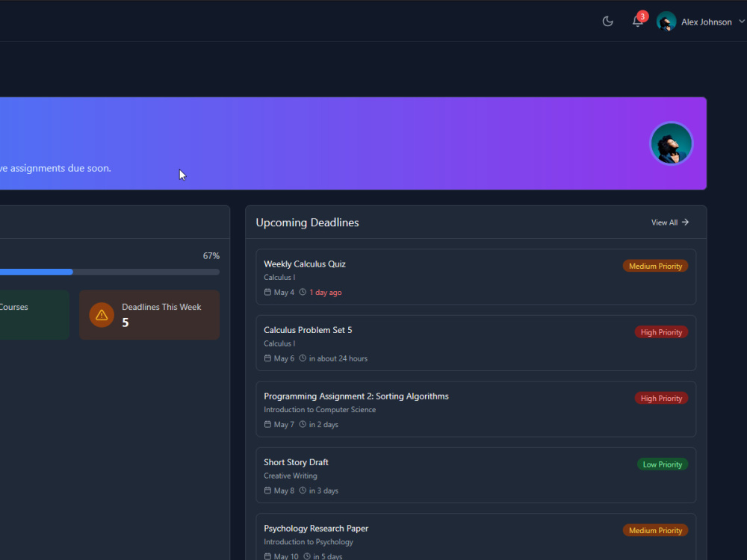747x560 pixels.
Task: Click Alex Johnson's small header avatar
Action: coord(666,22)
